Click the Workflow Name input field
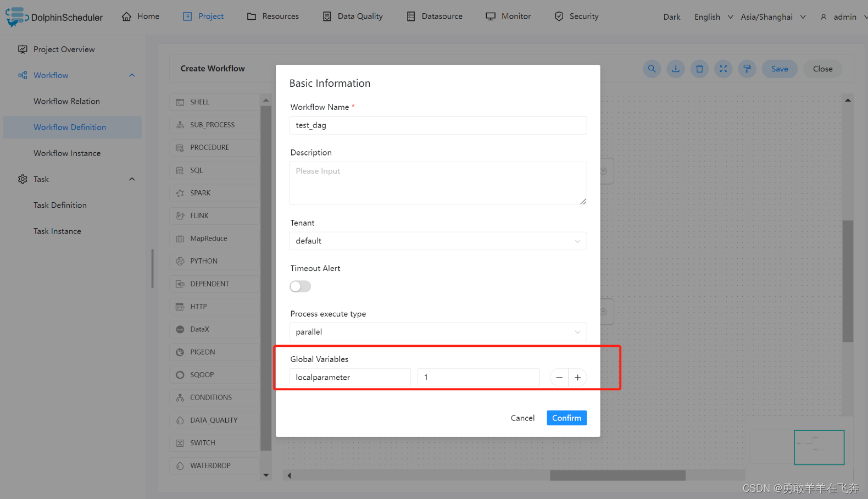Screen dimensions: 868x499 438,125
